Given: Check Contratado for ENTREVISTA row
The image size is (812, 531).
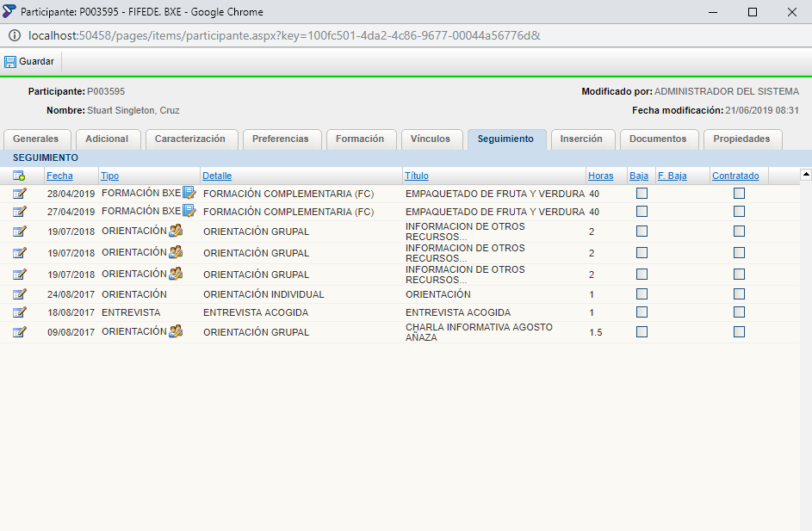Looking at the screenshot, I should tap(739, 312).
